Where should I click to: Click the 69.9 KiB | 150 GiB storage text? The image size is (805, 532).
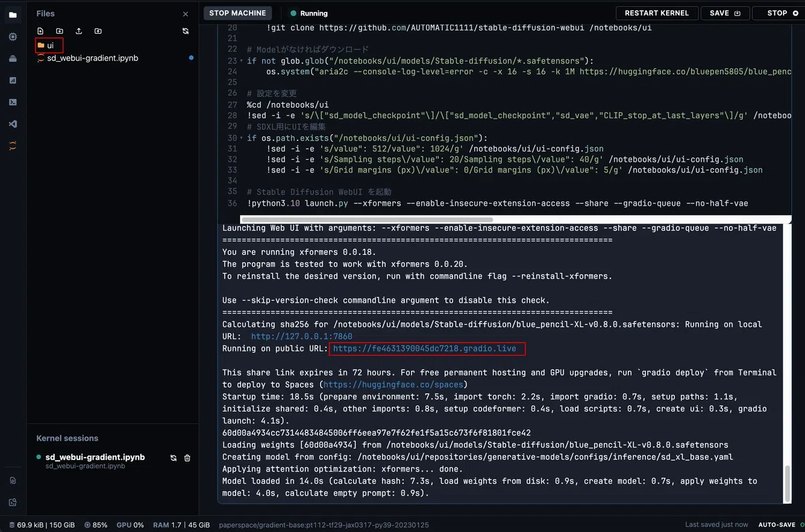pyautogui.click(x=46, y=525)
